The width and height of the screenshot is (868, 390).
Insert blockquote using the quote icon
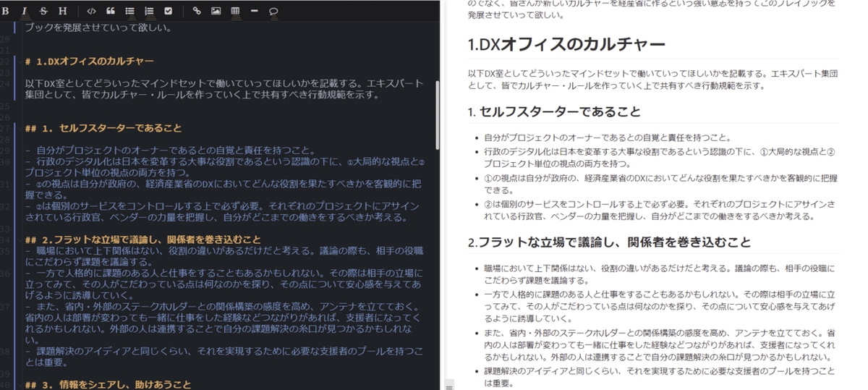coord(111,11)
